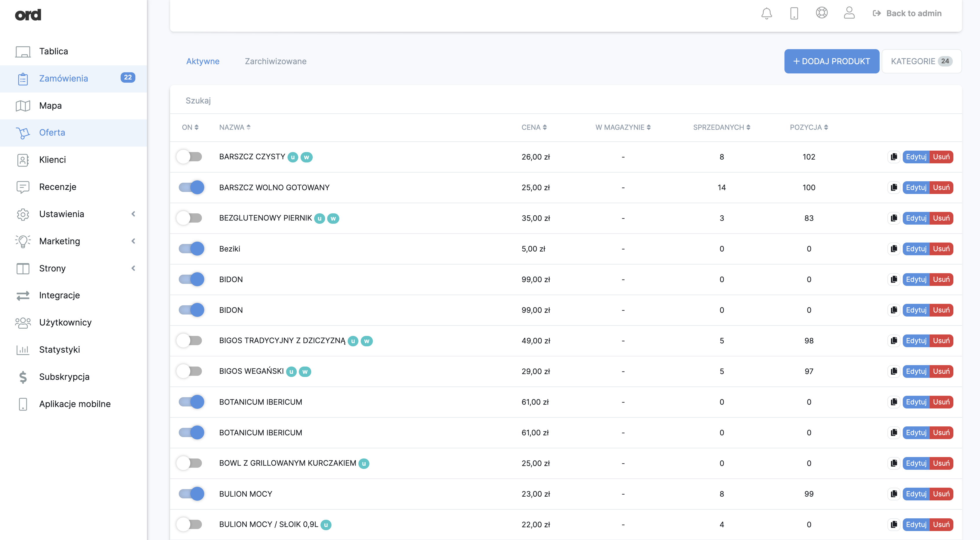This screenshot has height=540, width=980.
Task: Click Usuń for BOTANICUM IBERICUM first row
Action: pyautogui.click(x=941, y=402)
